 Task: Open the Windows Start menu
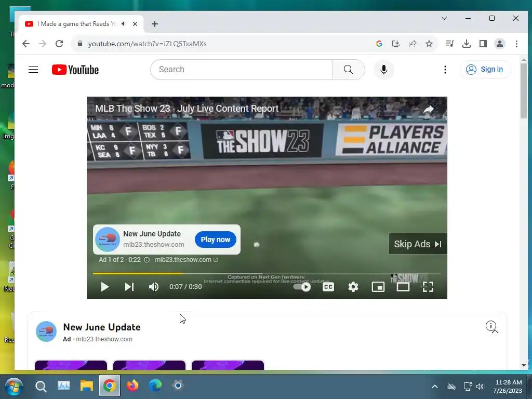[x=14, y=386]
